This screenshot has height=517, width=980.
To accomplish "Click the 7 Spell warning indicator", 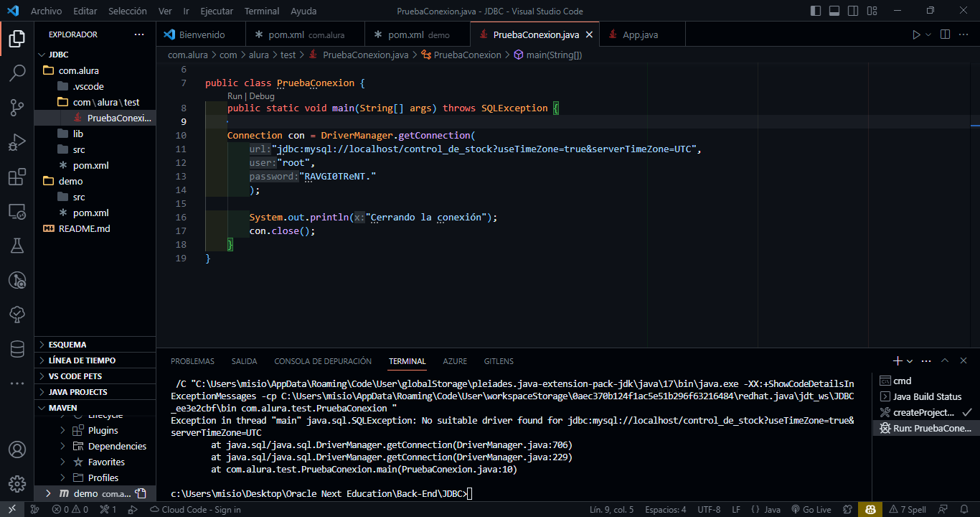I will click(908, 510).
